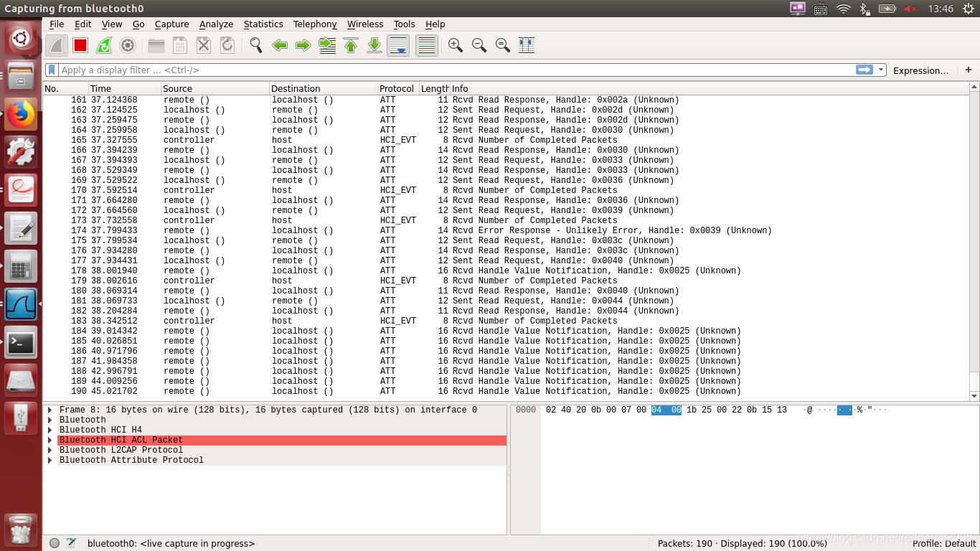
Task: Select packet 161 Read Response row
Action: click(506, 100)
